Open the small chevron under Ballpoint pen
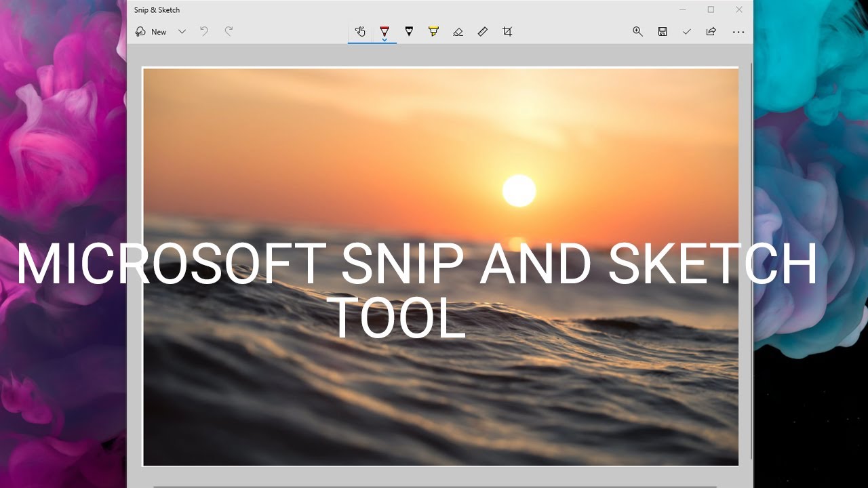This screenshot has width=868, height=488. 384,39
